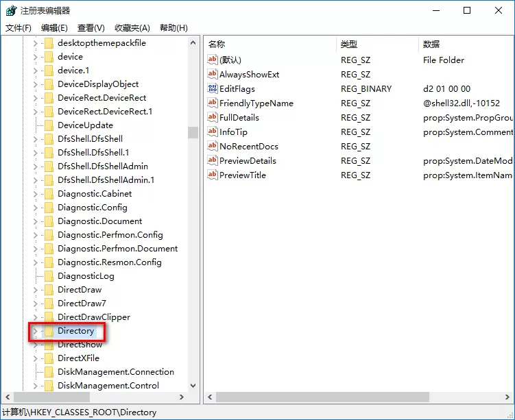Image resolution: width=515 pixels, height=420 pixels.
Task: Click REG_BINARY type cell
Action: [x=366, y=89]
